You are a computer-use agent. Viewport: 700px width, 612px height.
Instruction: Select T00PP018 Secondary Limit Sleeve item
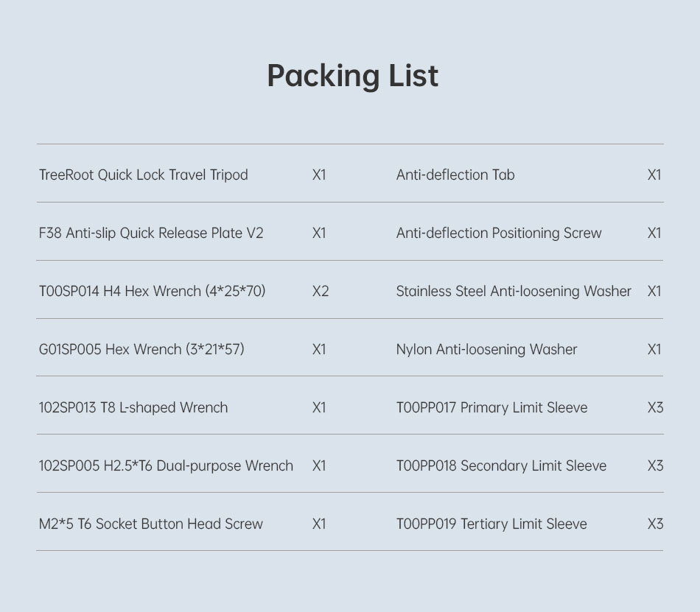point(501,466)
